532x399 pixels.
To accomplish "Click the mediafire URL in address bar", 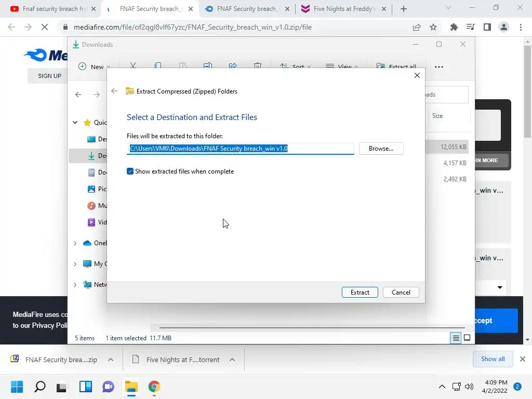I will (x=192, y=27).
